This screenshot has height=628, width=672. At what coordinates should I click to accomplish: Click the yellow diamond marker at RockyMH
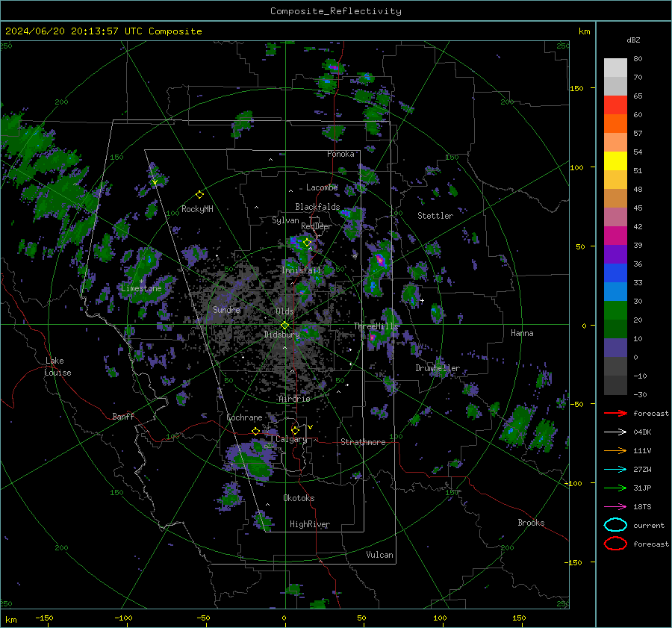(x=199, y=195)
